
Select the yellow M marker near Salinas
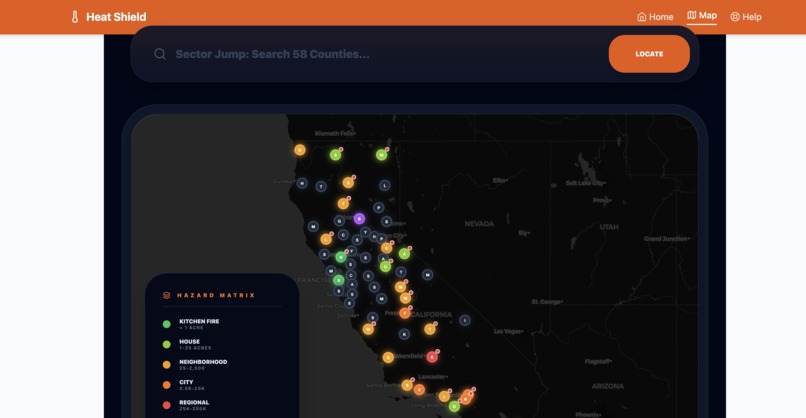pyautogui.click(x=368, y=329)
